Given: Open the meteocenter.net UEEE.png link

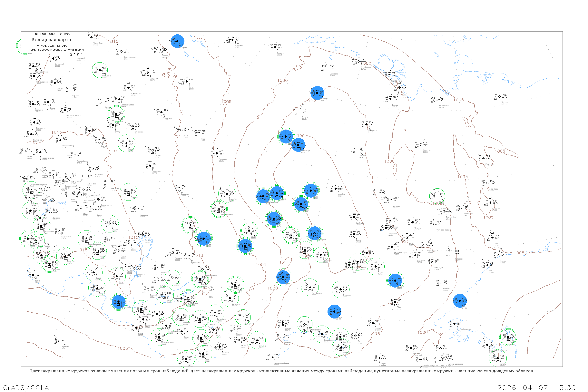Looking at the screenshot, I should [x=55, y=50].
